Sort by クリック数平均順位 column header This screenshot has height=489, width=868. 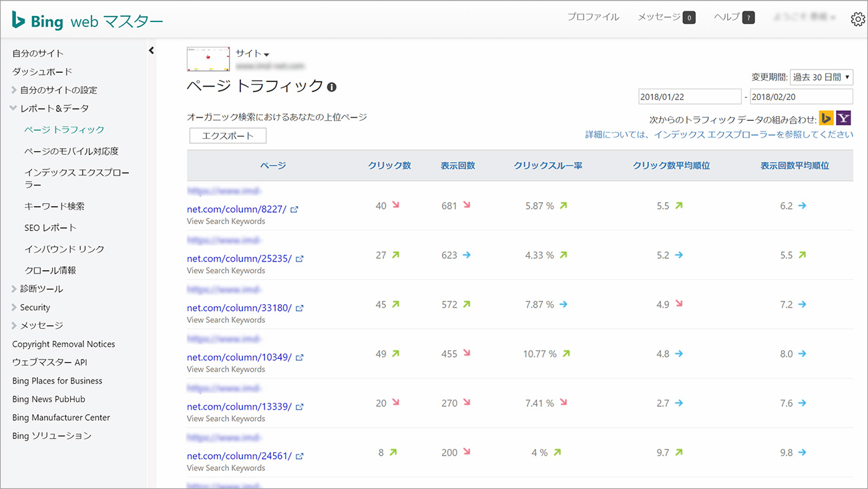671,165
